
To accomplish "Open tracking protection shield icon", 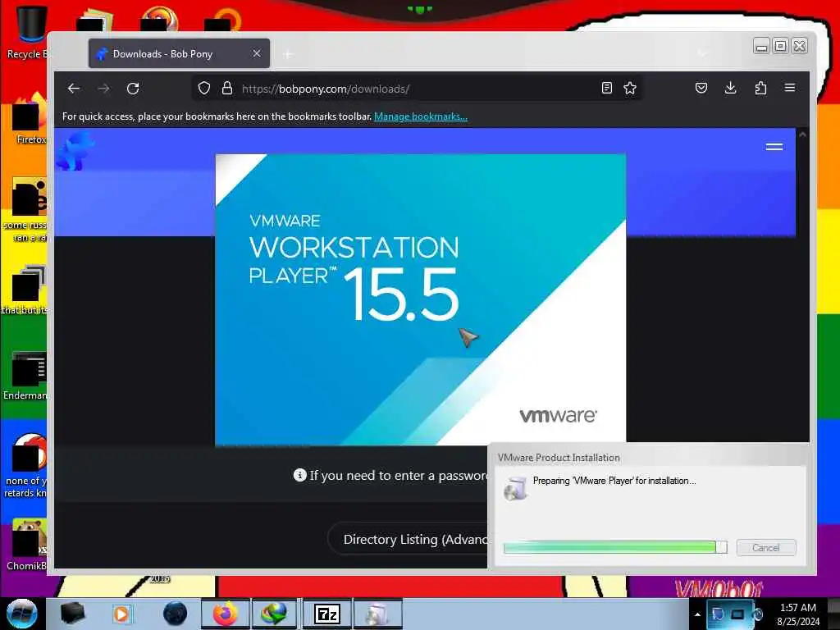I will pos(204,89).
